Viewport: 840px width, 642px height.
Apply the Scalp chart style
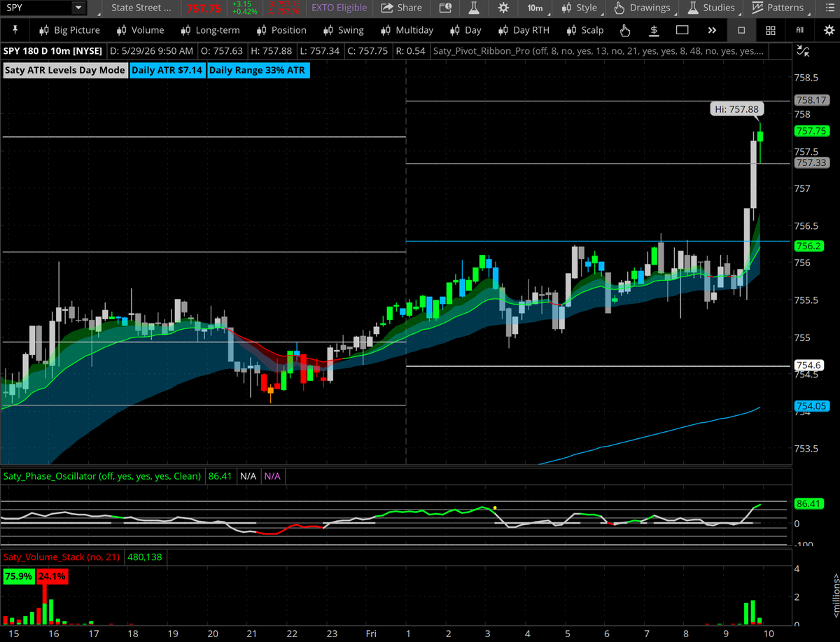(x=584, y=30)
